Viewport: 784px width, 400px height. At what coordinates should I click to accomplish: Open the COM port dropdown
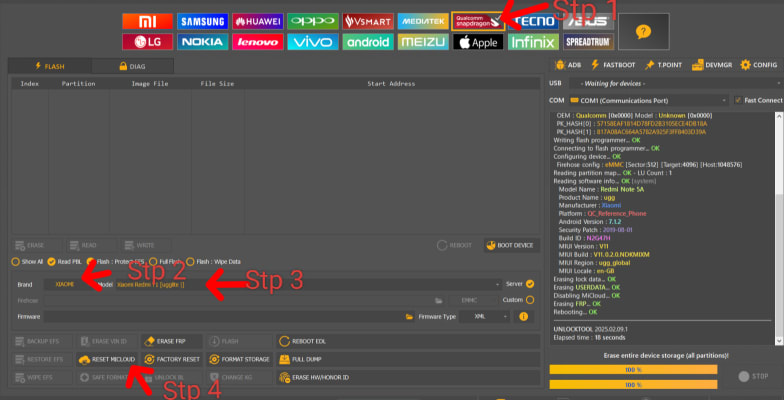648,100
